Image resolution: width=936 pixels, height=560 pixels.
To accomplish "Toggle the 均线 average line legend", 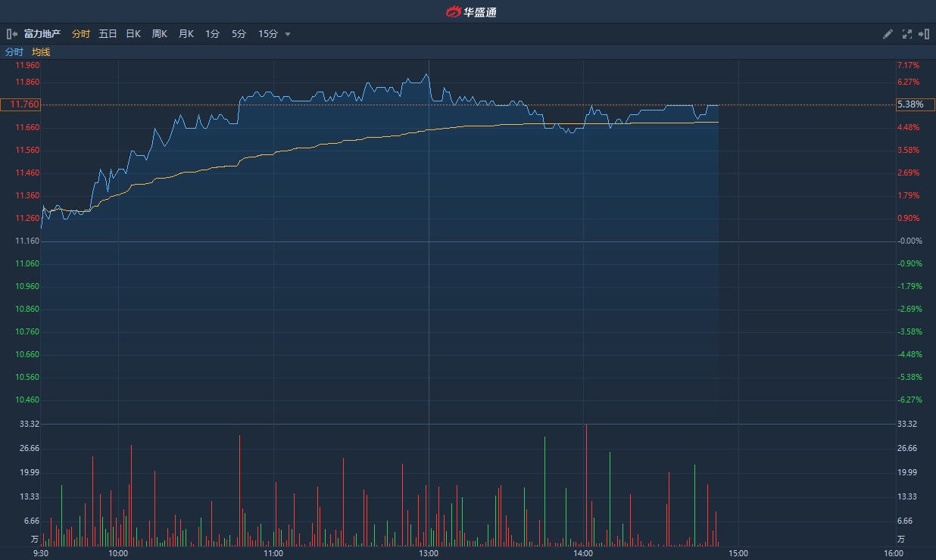I will 41,52.
